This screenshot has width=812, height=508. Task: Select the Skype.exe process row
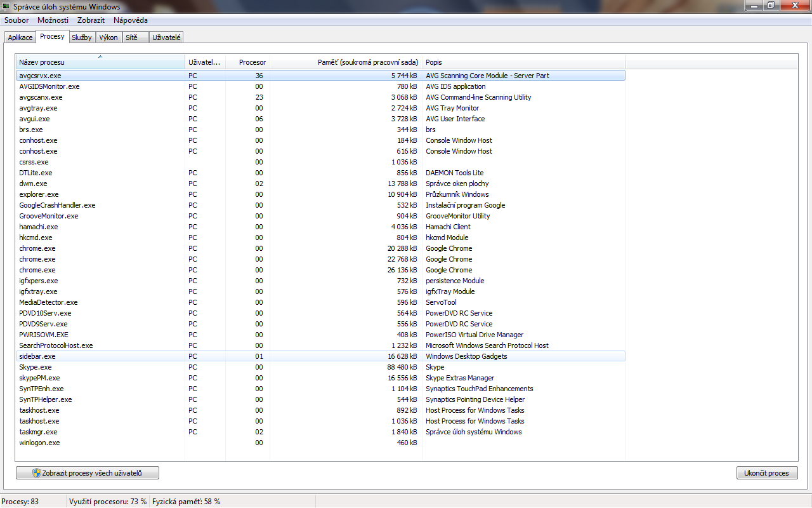(36, 367)
